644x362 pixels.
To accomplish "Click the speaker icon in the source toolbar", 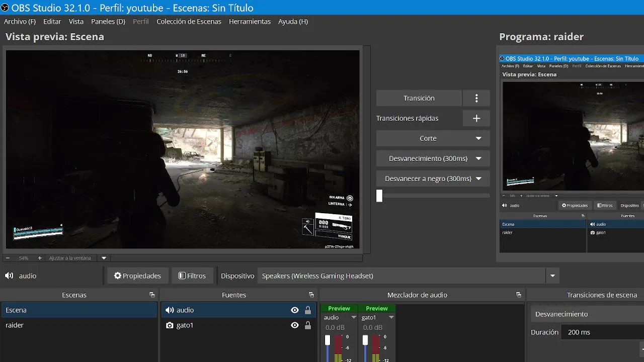I will [9, 276].
